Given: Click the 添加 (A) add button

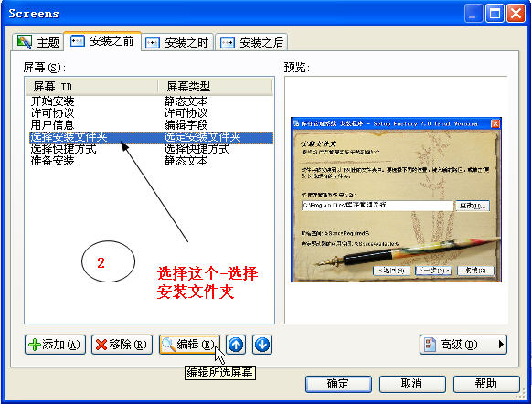Looking at the screenshot, I should pos(55,345).
